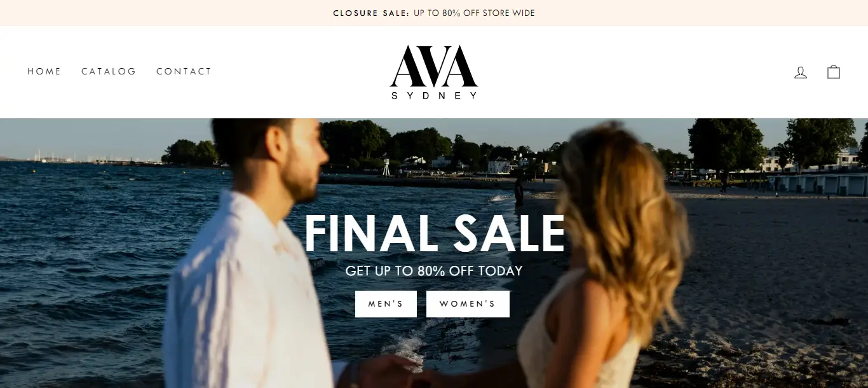Click the UP TO 80% OFF STORE WIDE text
868x388 pixels.
pos(474,13)
